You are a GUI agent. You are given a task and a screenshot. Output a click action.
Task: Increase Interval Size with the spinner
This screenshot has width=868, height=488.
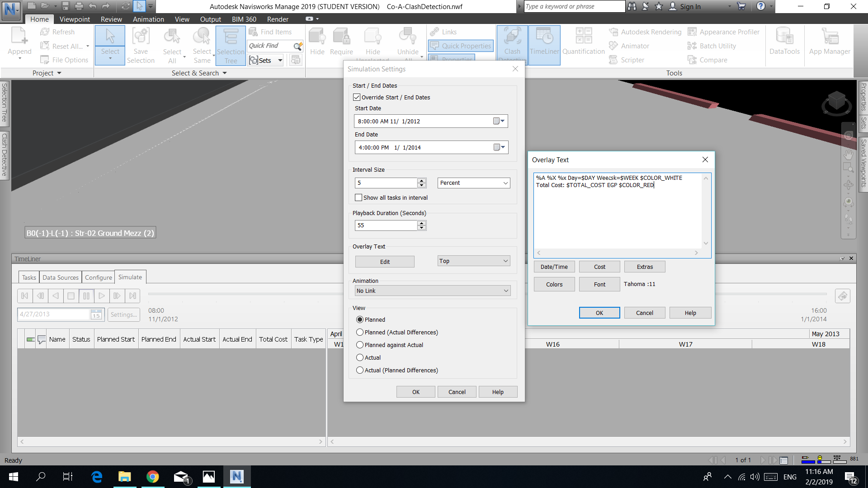click(x=421, y=180)
